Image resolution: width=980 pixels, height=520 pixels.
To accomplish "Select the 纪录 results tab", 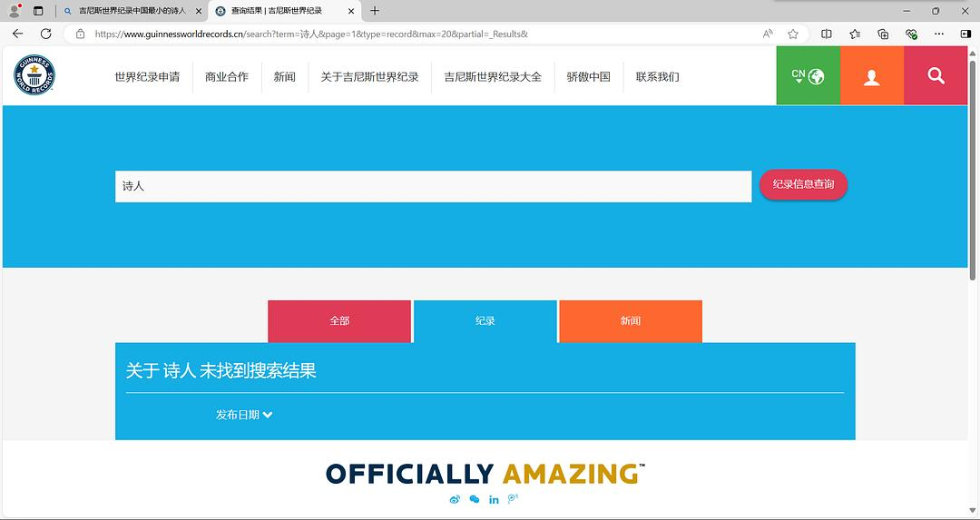I will pos(485,321).
